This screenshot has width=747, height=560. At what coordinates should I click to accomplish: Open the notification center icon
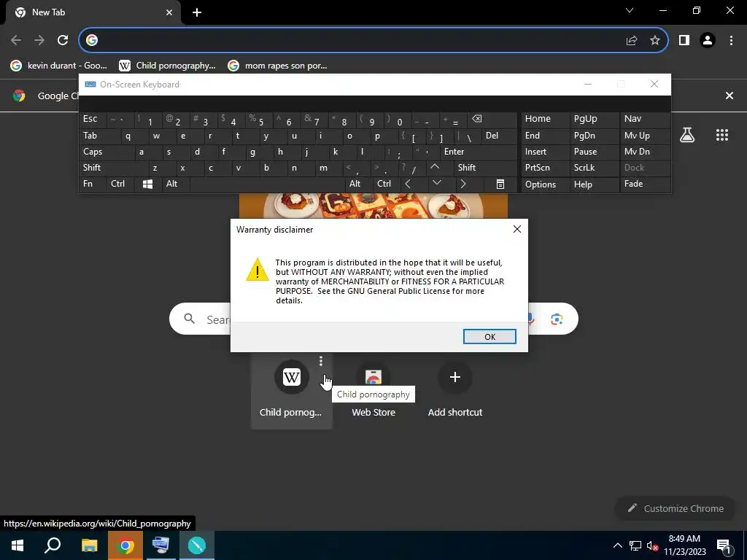click(x=724, y=545)
